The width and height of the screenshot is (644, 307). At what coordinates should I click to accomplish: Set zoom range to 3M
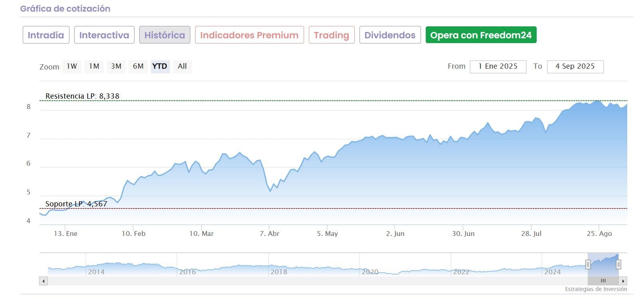116,66
